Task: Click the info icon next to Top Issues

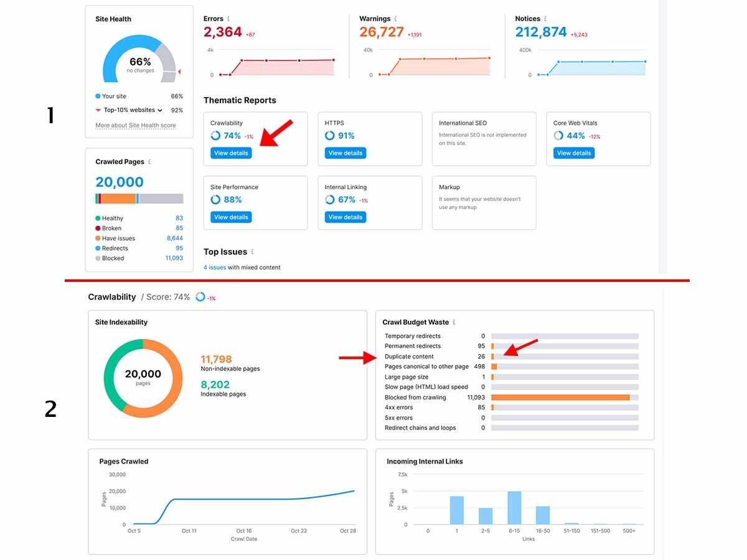Action: point(252,252)
